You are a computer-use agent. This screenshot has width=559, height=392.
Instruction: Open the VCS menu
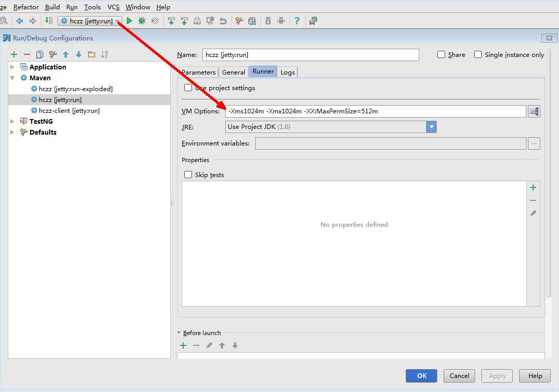[x=113, y=7]
